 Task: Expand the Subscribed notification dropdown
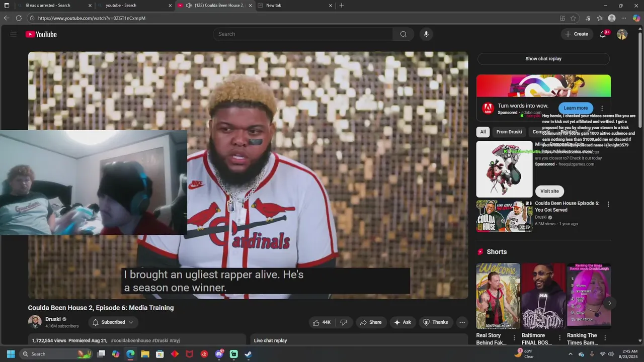point(113,322)
